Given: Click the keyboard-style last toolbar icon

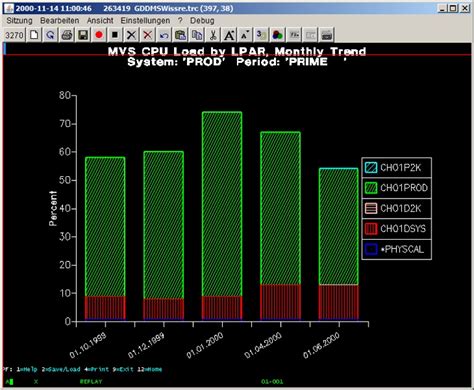Looking at the screenshot, I should tap(327, 35).
